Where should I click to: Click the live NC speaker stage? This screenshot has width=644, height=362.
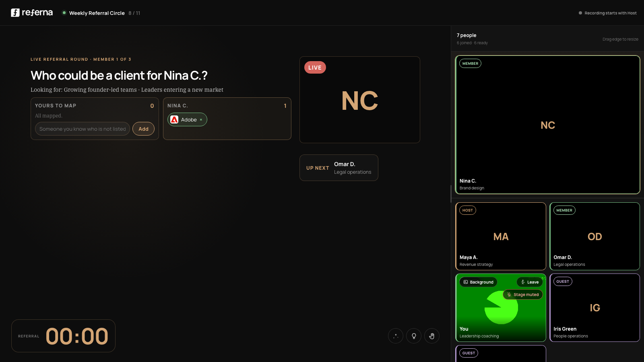[x=360, y=100]
